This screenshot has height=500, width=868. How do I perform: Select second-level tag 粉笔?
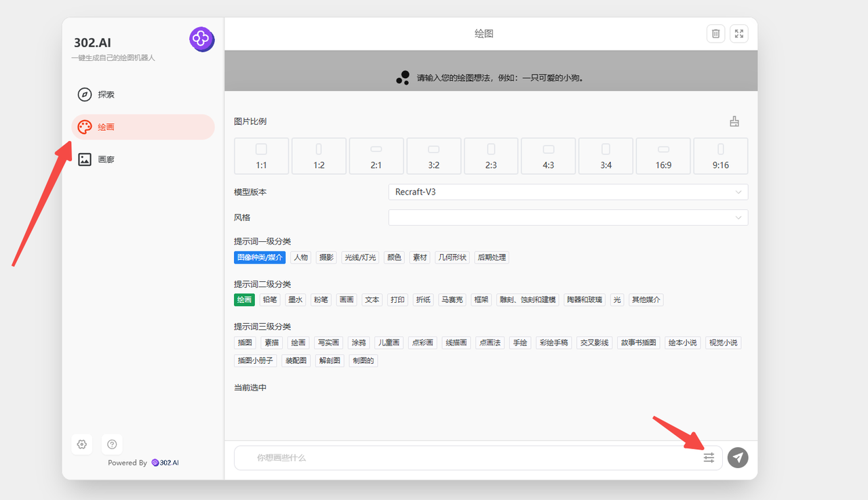tap(321, 299)
